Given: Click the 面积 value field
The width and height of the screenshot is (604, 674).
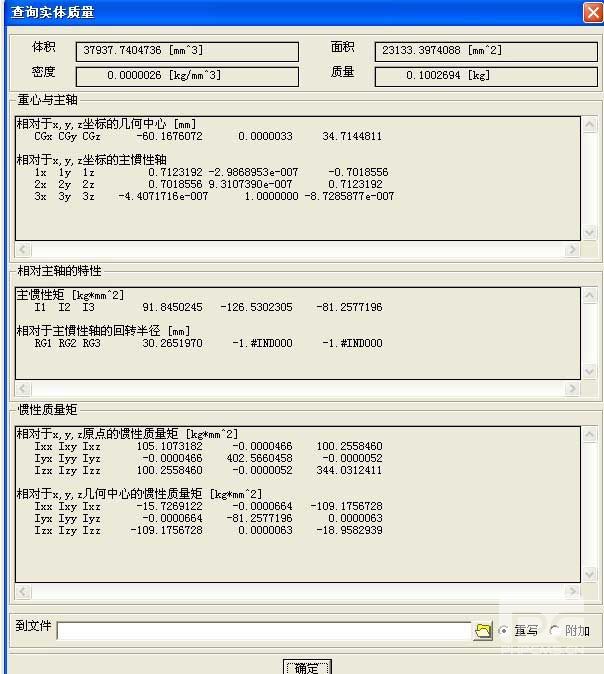Looking at the screenshot, I should (x=481, y=52).
